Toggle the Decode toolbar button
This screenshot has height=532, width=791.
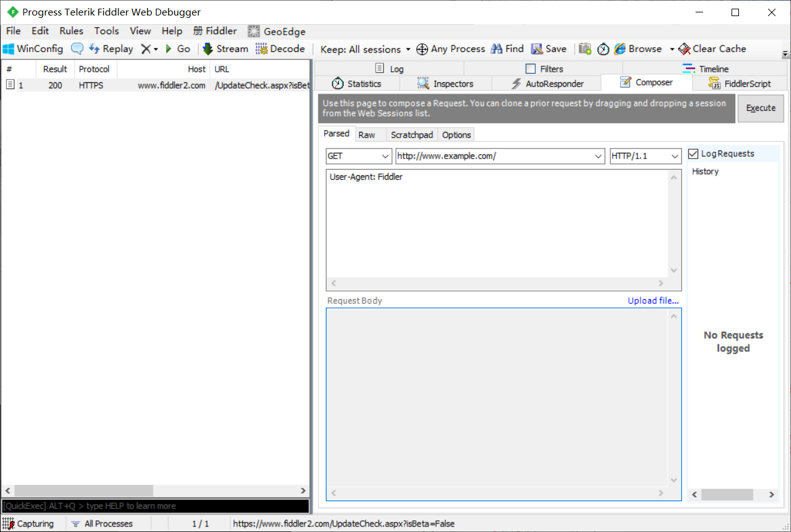280,49
